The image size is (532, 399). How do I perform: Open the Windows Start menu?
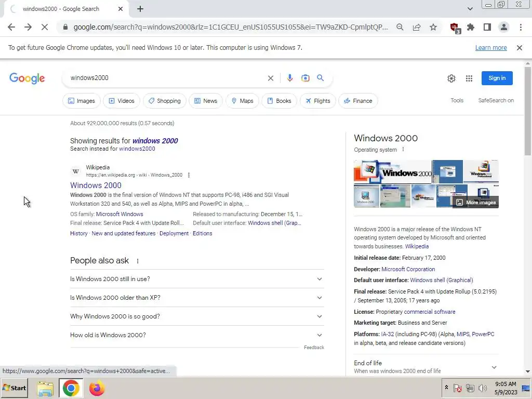coord(14,388)
